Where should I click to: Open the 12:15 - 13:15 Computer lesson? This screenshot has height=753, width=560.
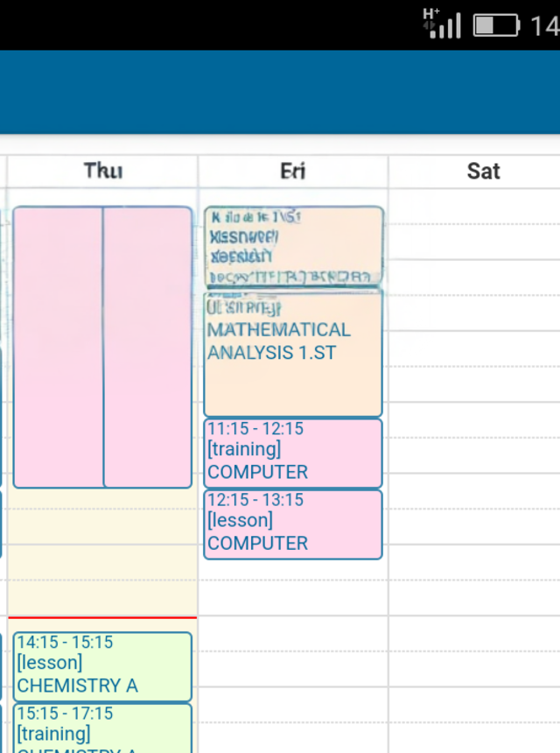(x=293, y=524)
